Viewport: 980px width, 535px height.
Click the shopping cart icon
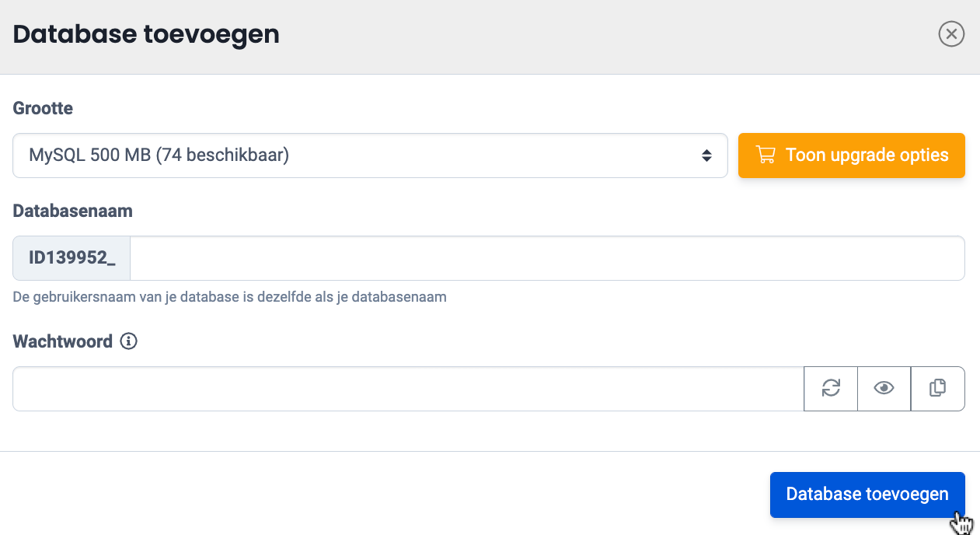click(x=766, y=156)
